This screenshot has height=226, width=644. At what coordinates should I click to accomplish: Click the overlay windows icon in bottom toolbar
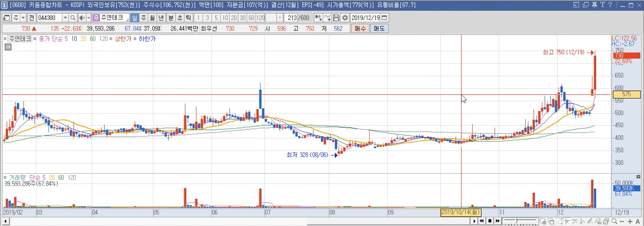551,221
